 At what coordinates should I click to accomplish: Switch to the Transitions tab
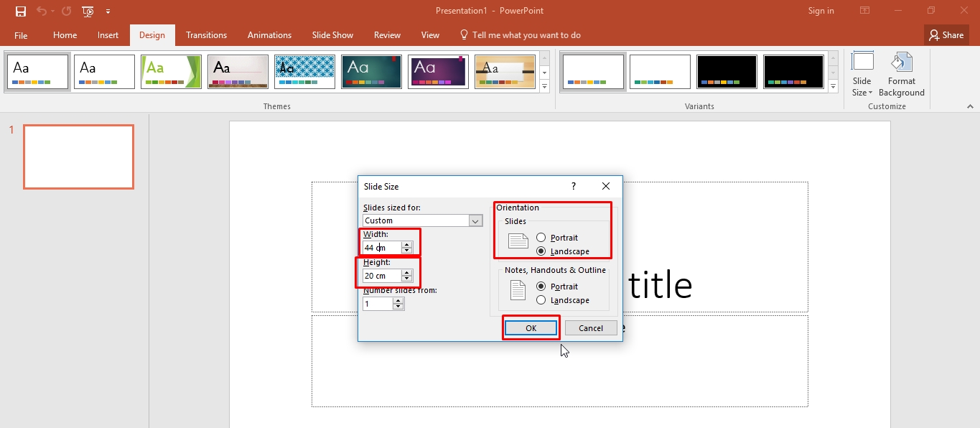(x=206, y=34)
